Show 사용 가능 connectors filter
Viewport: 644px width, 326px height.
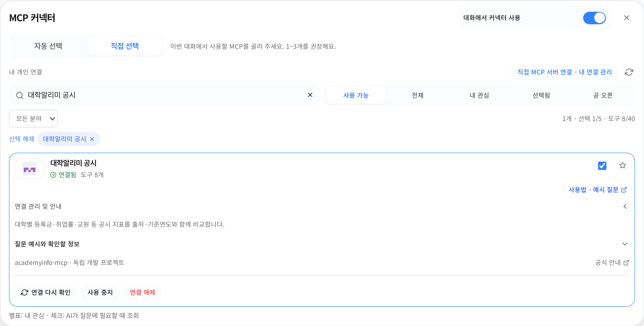click(x=356, y=95)
